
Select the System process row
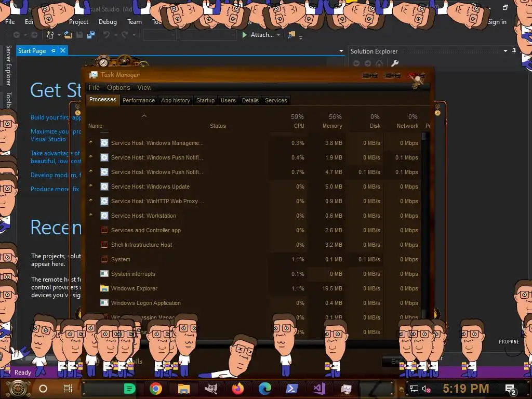[255, 259]
